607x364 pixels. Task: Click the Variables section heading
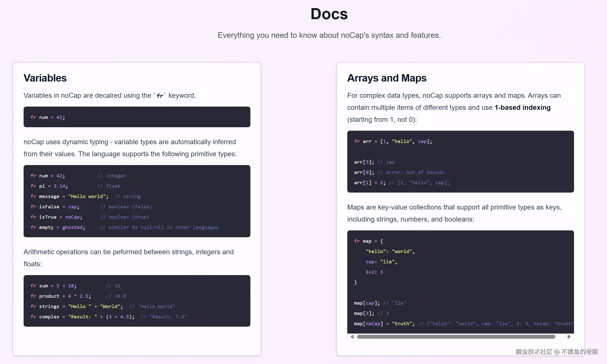click(x=45, y=78)
